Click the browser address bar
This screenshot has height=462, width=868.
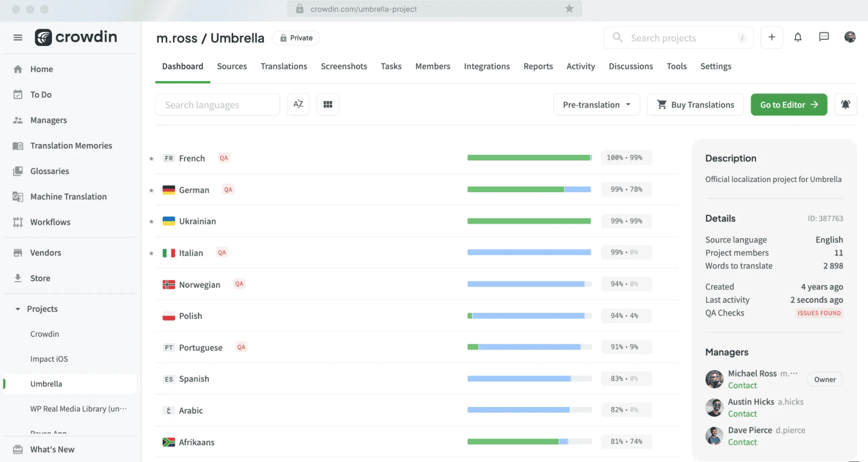435,8
